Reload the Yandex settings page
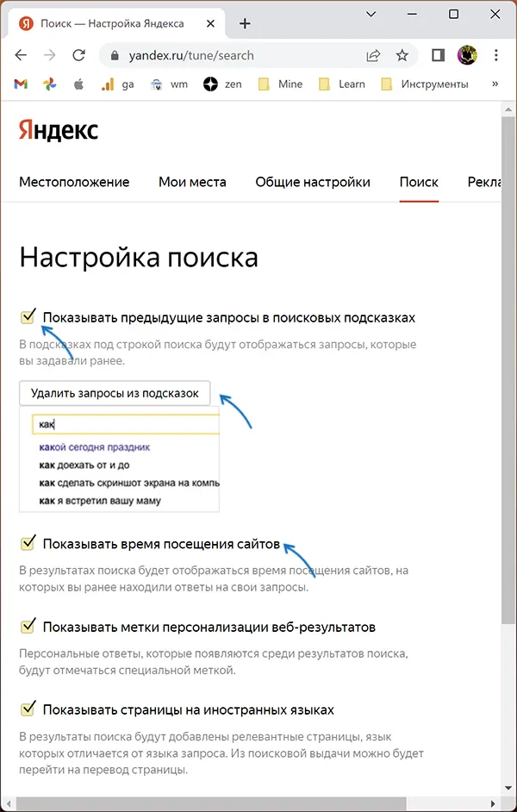 [78, 55]
